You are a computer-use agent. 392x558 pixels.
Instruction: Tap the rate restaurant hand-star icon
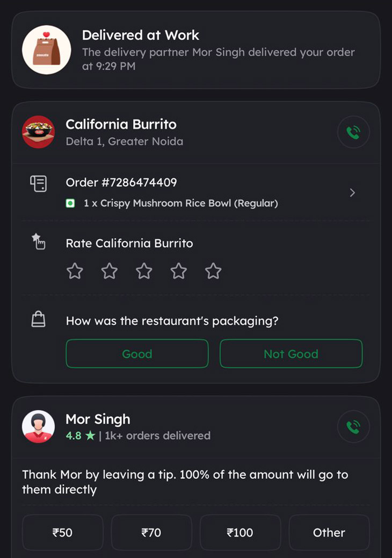click(38, 241)
